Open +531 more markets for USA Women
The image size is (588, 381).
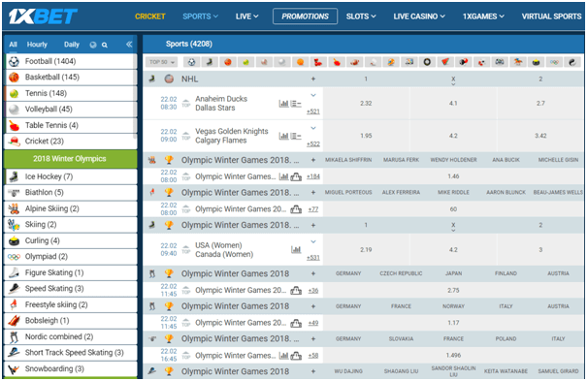click(313, 258)
